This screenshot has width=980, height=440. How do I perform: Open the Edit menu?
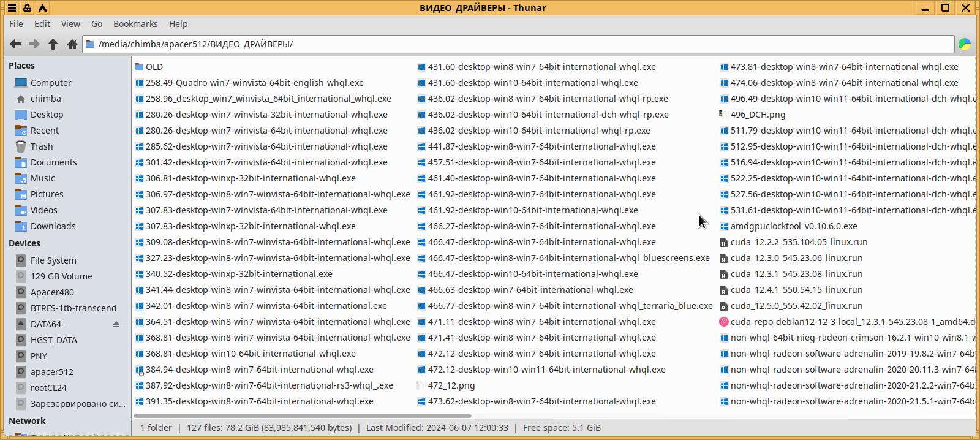point(42,24)
